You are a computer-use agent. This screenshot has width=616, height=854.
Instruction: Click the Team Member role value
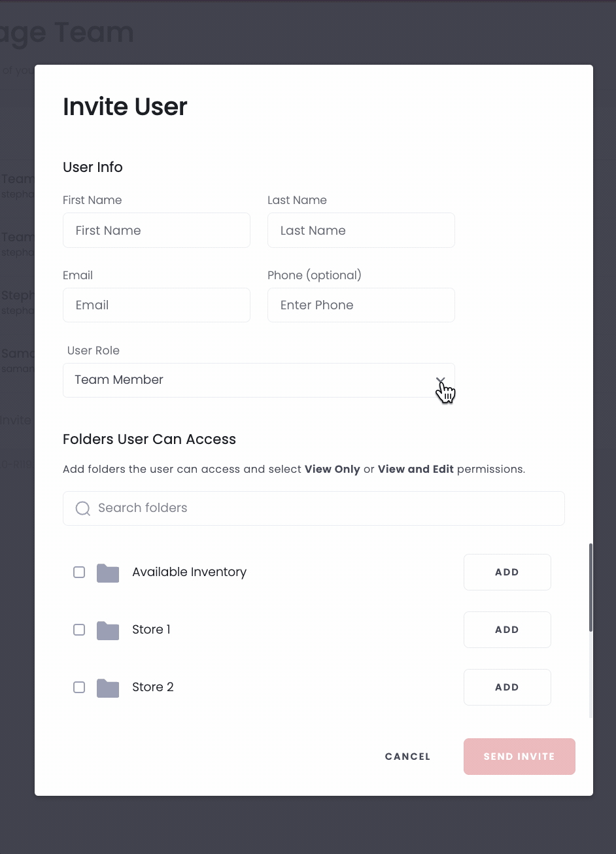point(119,380)
